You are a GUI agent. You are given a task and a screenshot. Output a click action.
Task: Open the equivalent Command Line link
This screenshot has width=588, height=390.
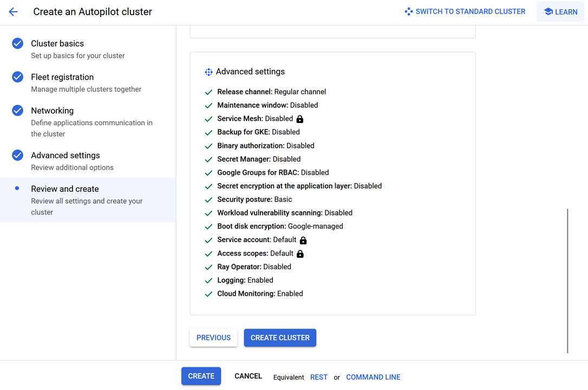coord(373,377)
